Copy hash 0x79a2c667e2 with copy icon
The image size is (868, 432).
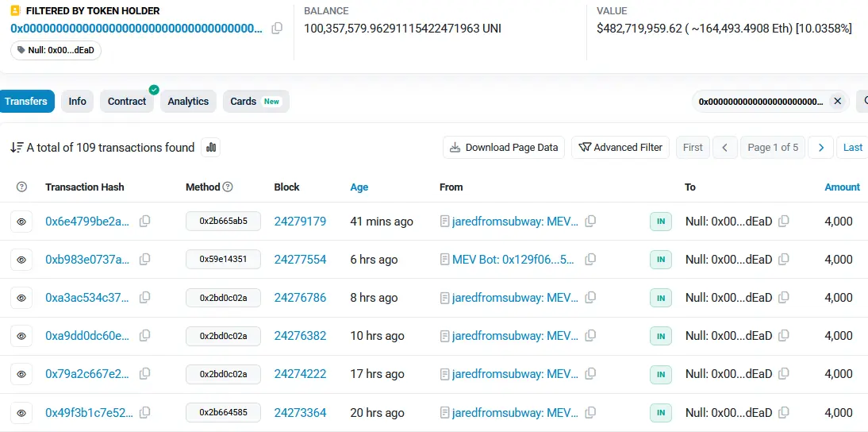click(144, 374)
